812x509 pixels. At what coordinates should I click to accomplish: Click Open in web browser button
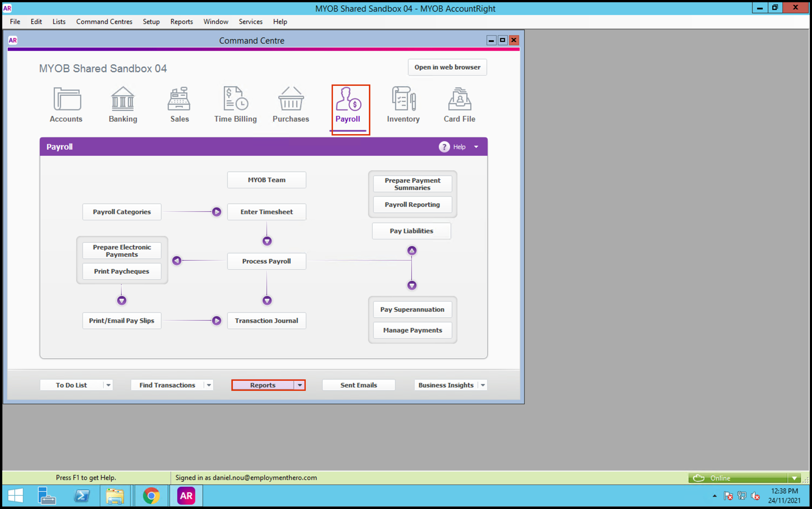[x=447, y=67]
